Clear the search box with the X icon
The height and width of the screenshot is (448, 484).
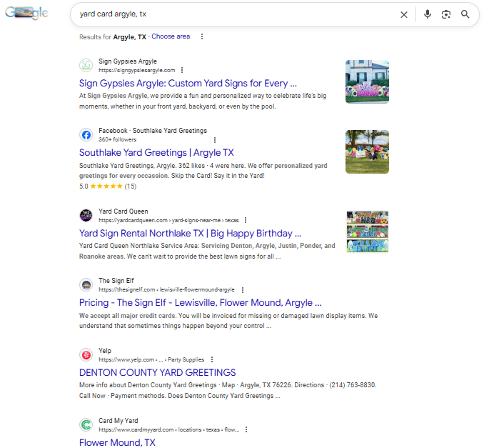[404, 14]
